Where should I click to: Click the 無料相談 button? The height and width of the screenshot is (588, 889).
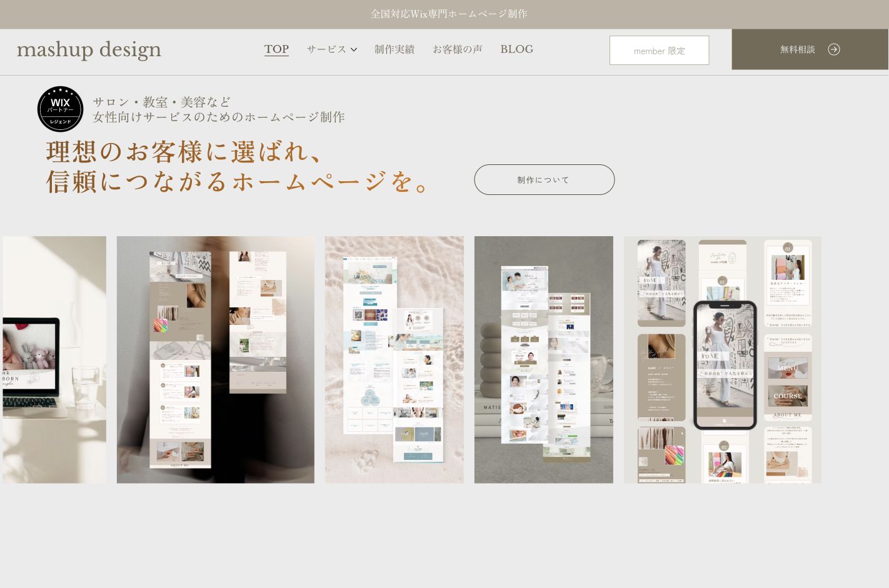810,49
